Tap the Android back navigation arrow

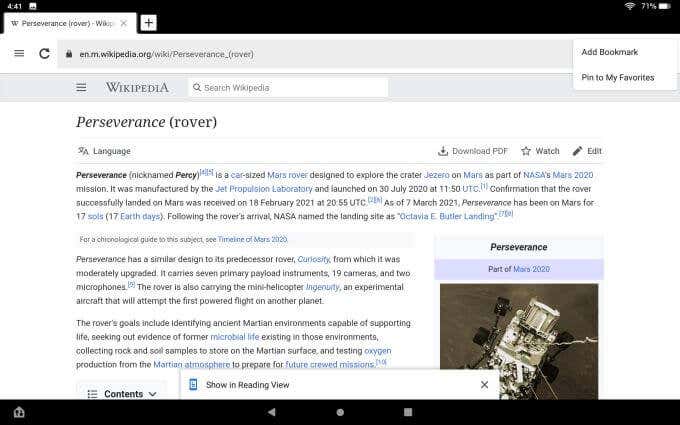pyautogui.click(x=271, y=412)
